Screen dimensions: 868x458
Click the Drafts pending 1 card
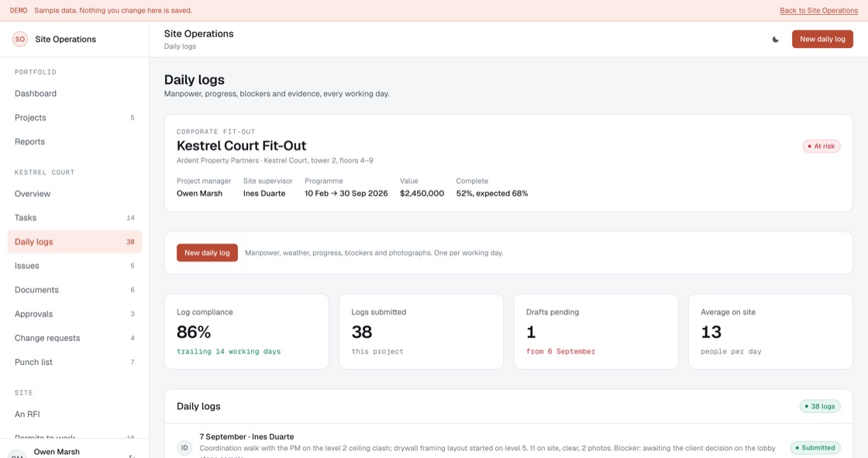tap(596, 331)
